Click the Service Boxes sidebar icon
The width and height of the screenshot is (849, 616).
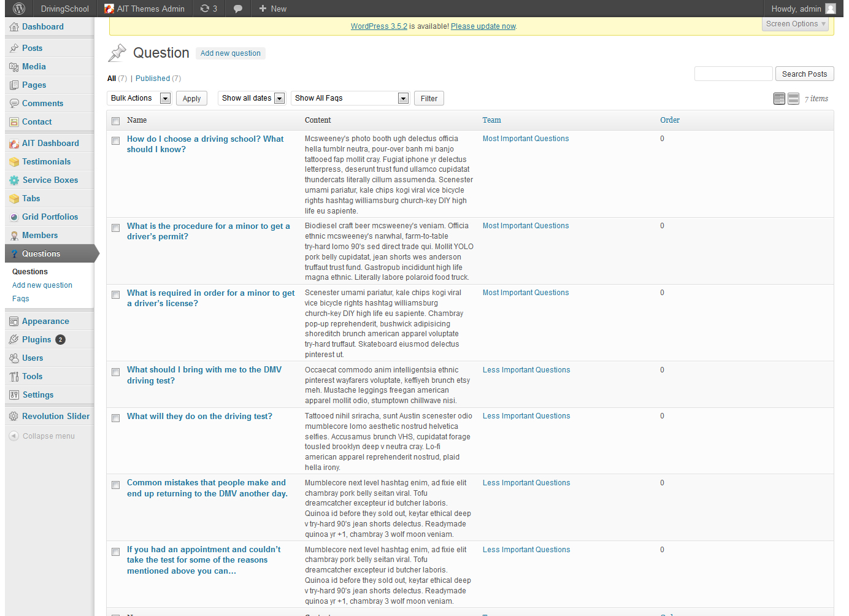(x=14, y=180)
